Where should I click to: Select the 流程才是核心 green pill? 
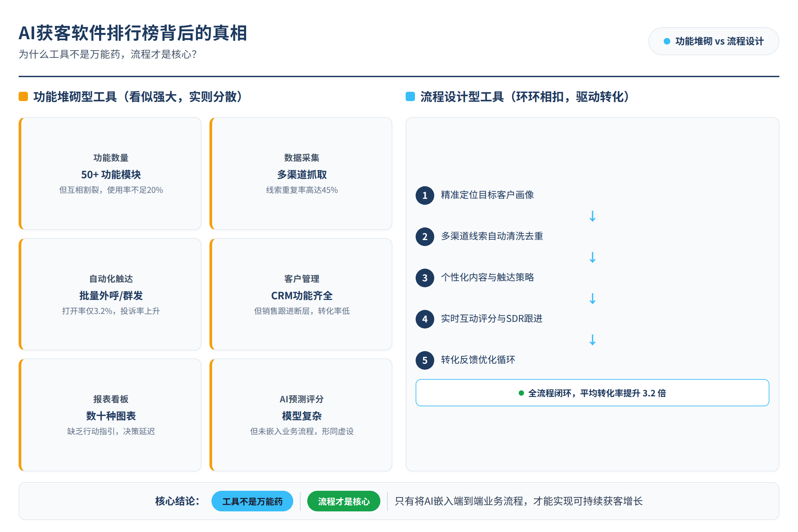click(344, 501)
